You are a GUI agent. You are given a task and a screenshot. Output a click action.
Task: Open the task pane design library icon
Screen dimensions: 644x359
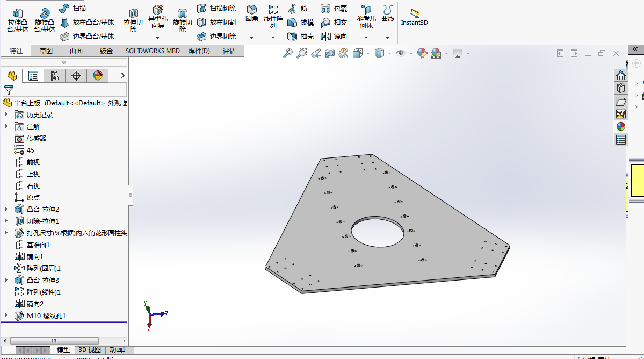tap(620, 88)
